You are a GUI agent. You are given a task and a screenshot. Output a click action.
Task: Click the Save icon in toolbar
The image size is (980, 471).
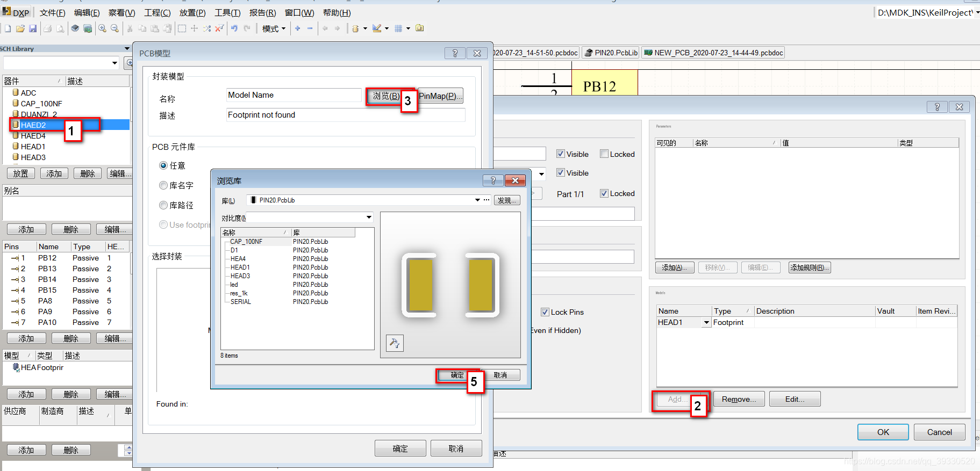pos(33,28)
